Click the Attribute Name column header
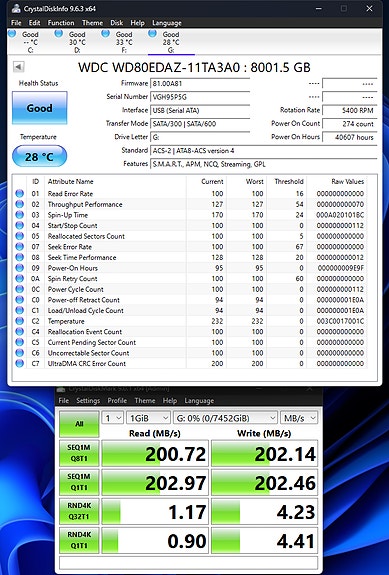The width and height of the screenshot is (389, 575). pos(70,182)
